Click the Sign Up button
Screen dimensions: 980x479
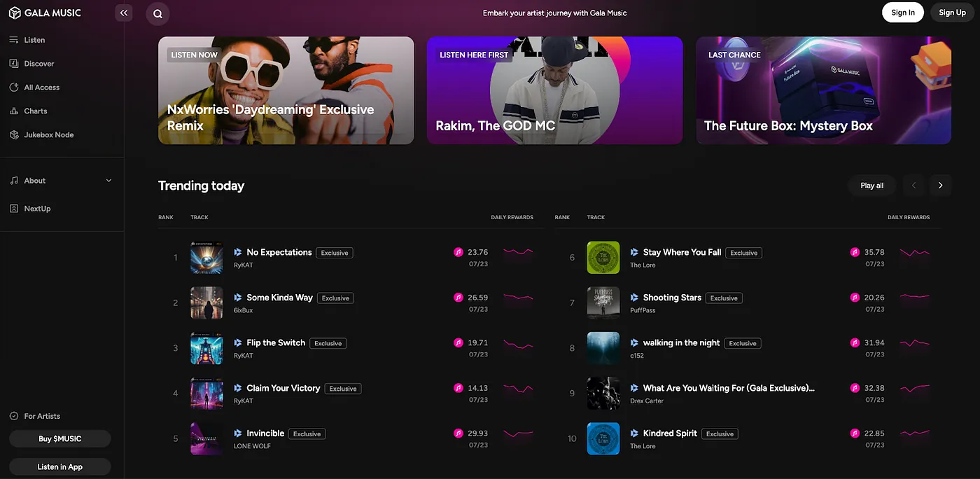[x=952, y=13]
